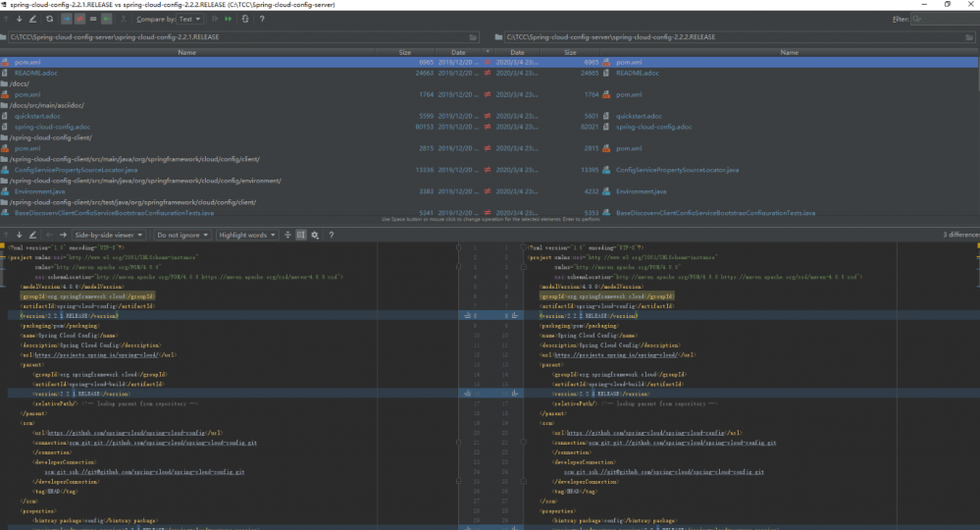The height and width of the screenshot is (530, 980).
Task: Open the Do not ignore dropdown
Action: [181, 236]
